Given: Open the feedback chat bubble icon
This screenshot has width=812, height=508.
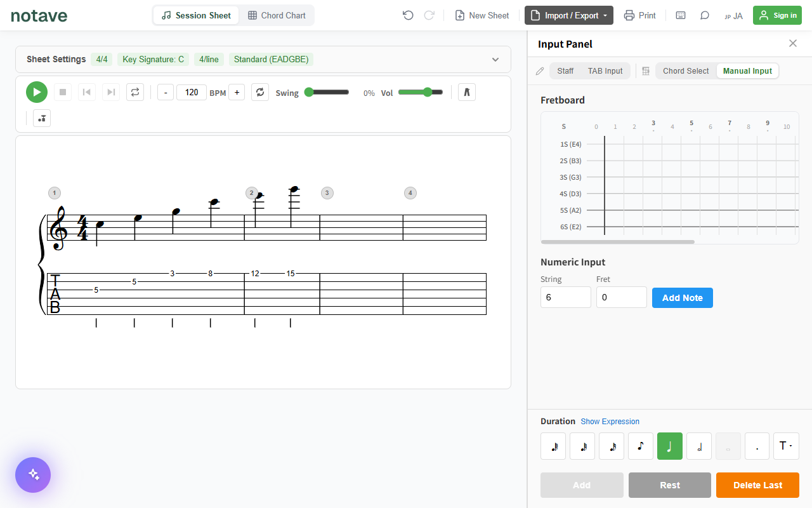Looking at the screenshot, I should tap(705, 15).
